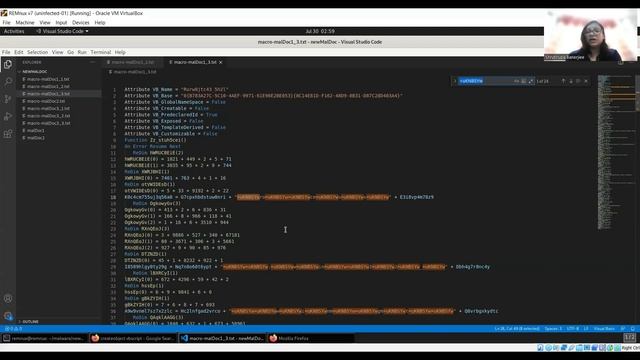Open VS Code Help menu
The image size is (640, 360).
point(120,52)
